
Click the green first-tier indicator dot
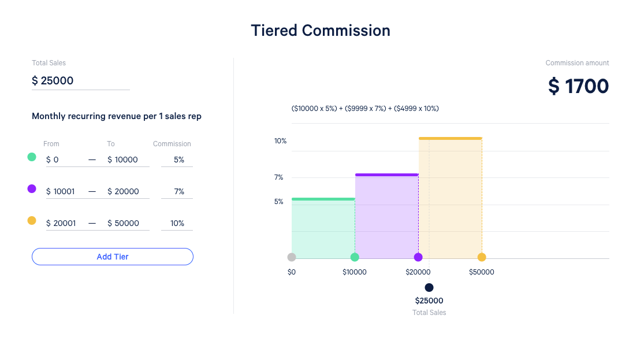pyautogui.click(x=32, y=157)
